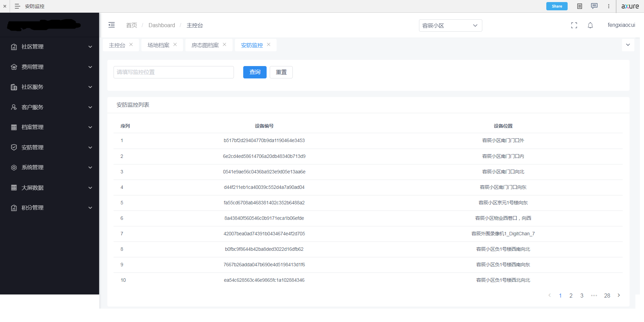Screen dimensions: 644x322
Task: Collapse the sidebar with the fold icon
Action: coord(111,25)
